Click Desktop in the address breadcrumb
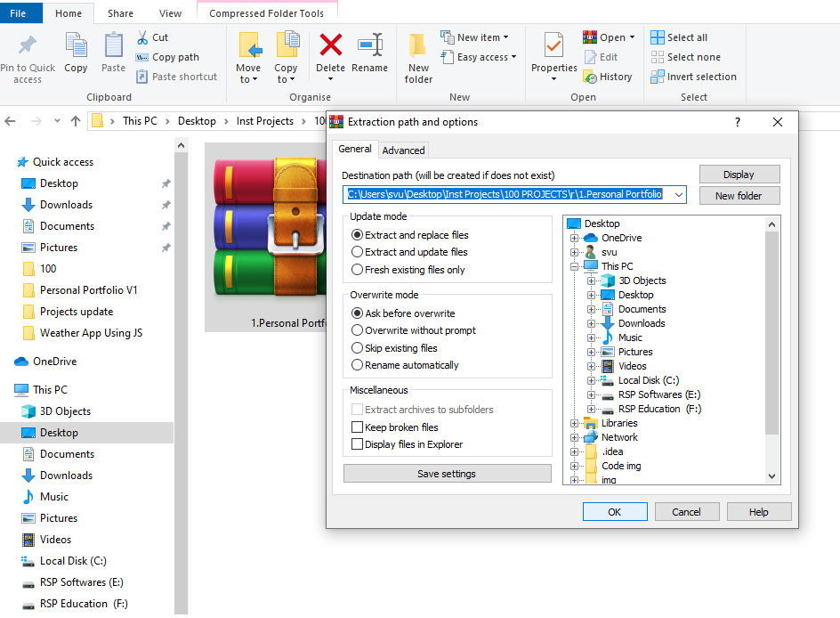The image size is (840, 618). click(x=198, y=121)
